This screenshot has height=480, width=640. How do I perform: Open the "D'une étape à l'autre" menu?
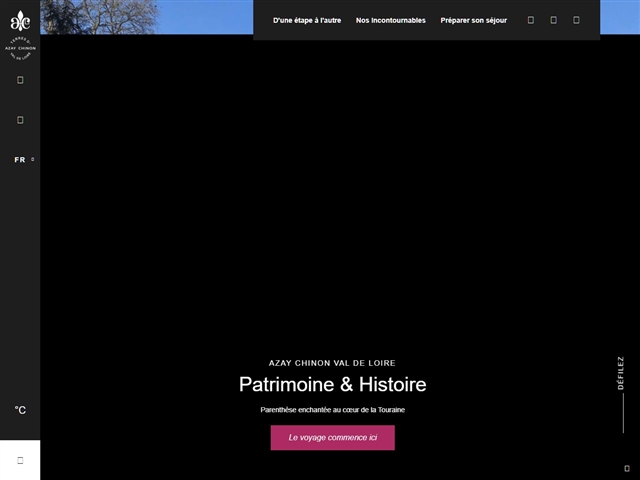point(307,20)
